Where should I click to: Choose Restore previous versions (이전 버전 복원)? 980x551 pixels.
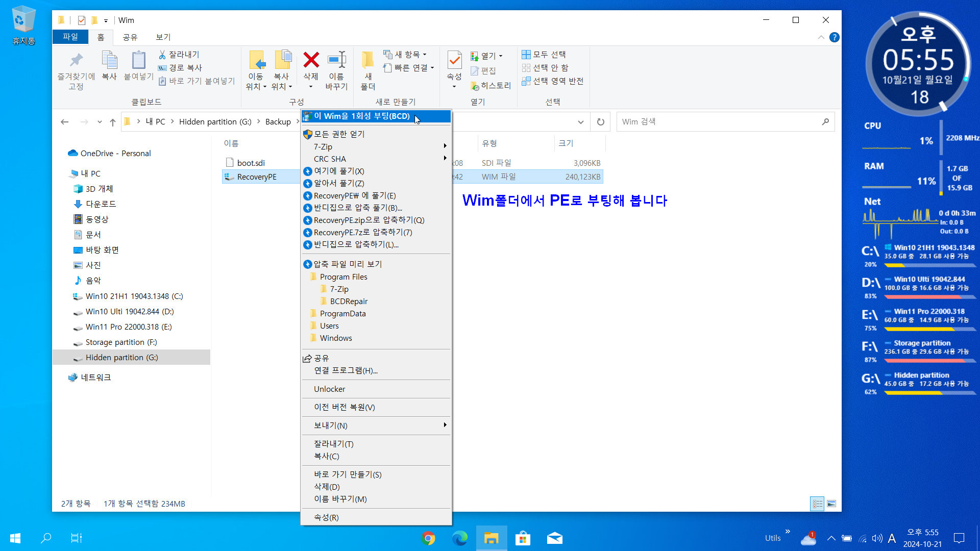pyautogui.click(x=376, y=407)
